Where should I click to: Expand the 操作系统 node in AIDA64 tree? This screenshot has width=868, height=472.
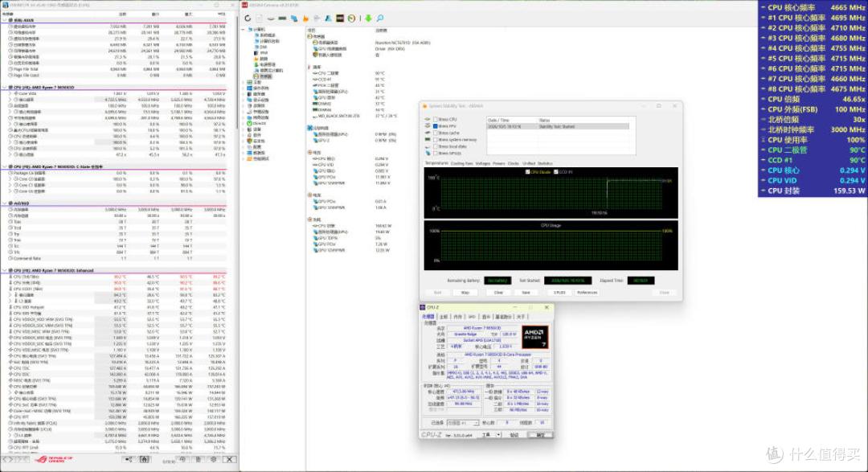point(244,88)
